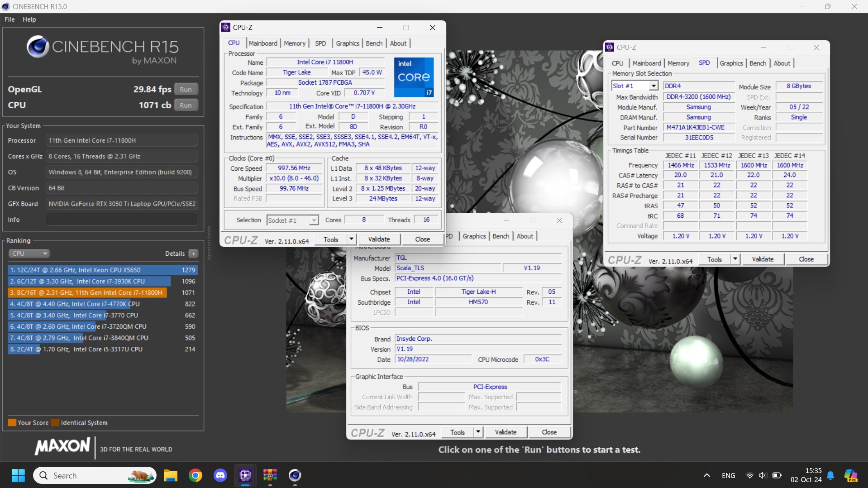
Task: Switch to Memory tab in front CPU-Z
Action: [295, 43]
